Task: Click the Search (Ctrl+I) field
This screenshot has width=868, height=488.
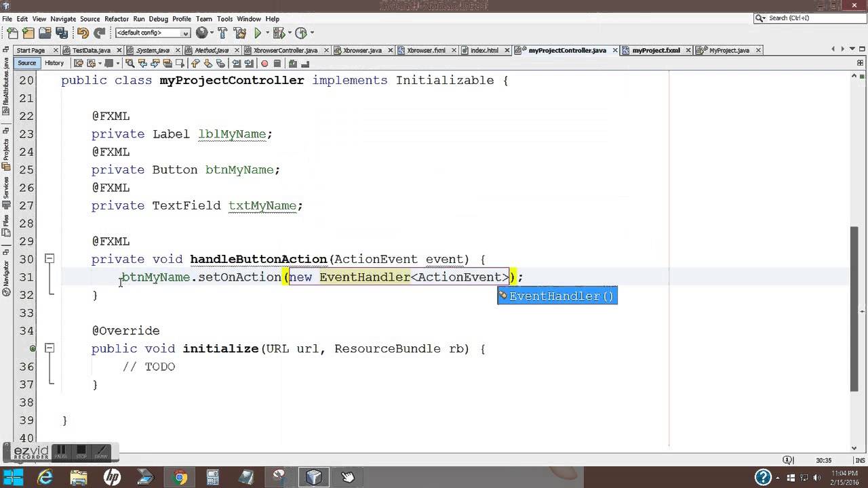Action: tap(810, 18)
